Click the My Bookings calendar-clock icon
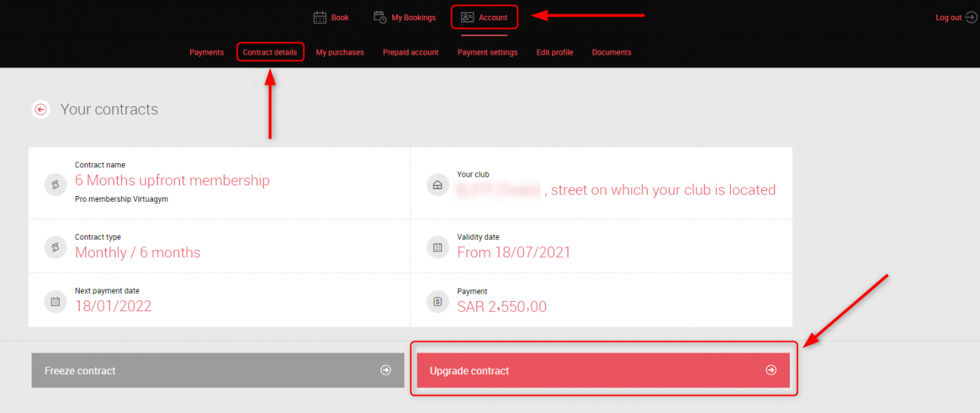Image resolution: width=980 pixels, height=413 pixels. point(380,17)
